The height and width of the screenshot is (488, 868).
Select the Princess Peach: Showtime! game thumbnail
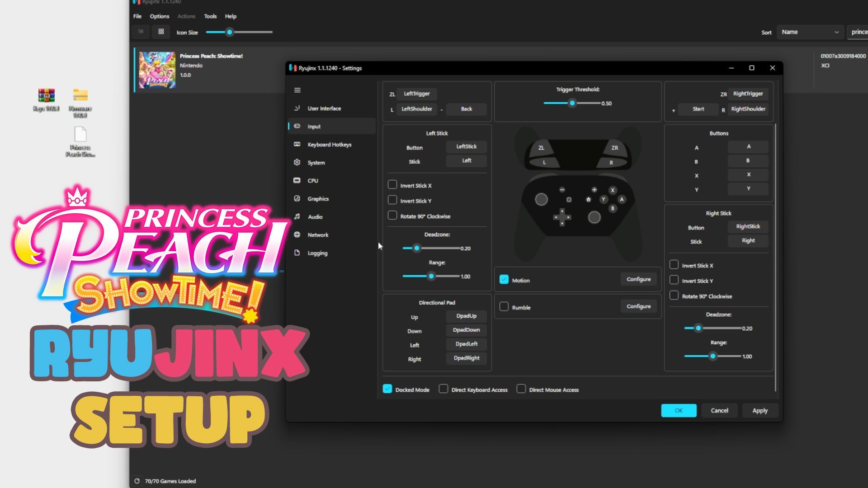[157, 70]
